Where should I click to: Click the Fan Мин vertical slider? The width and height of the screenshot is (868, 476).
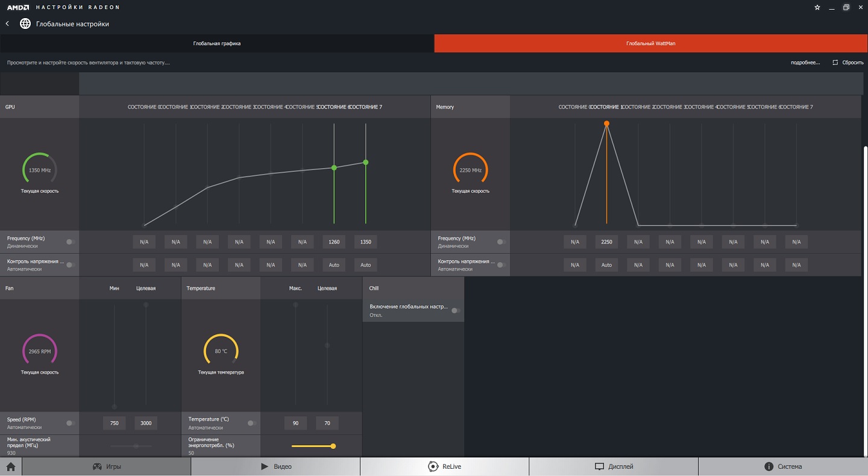(x=115, y=355)
